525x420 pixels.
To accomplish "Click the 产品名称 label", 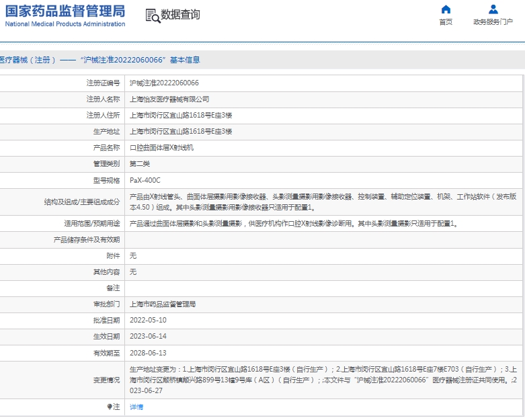I will 106,148.
